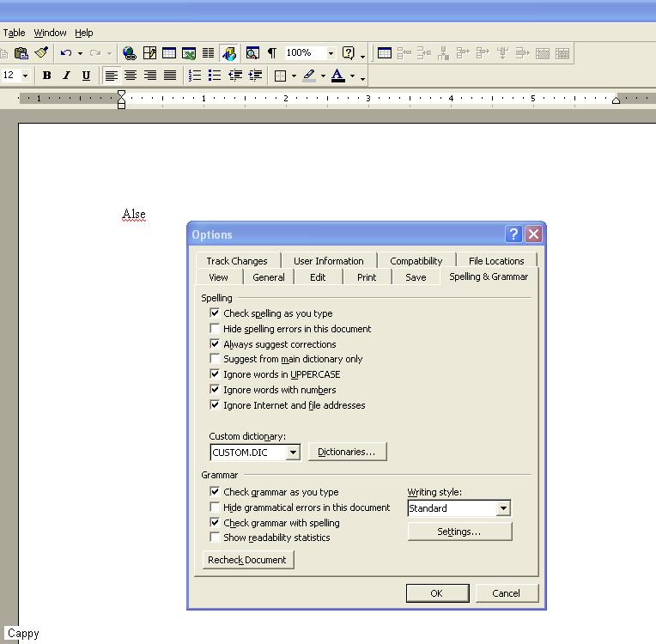Toggle Always suggest corrections
The height and width of the screenshot is (644, 656).
tap(215, 344)
